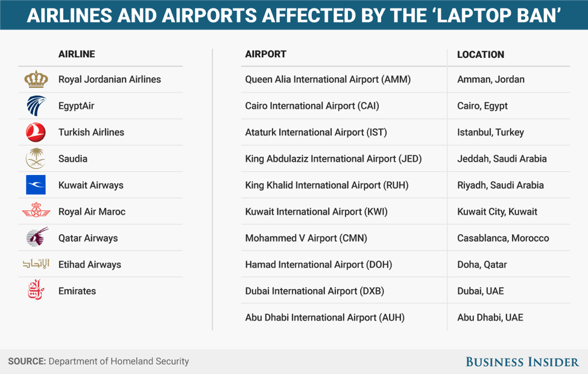Click the Casablanca, Morocco location cell

point(503,238)
